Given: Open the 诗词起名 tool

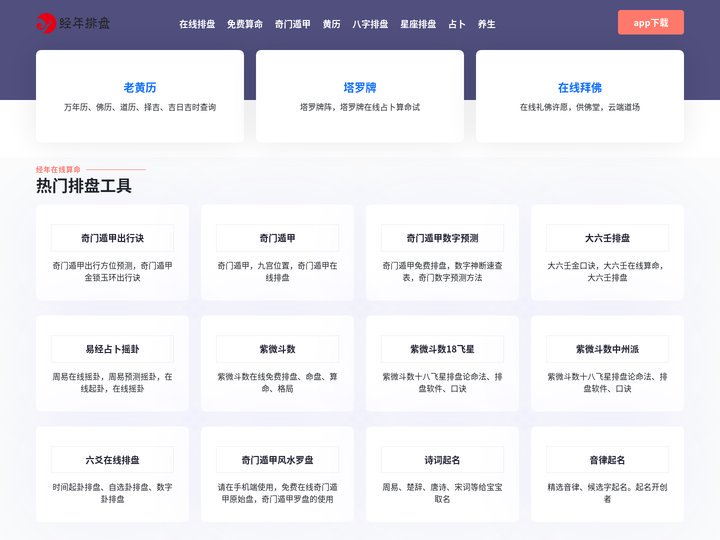Looking at the screenshot, I should [x=442, y=460].
